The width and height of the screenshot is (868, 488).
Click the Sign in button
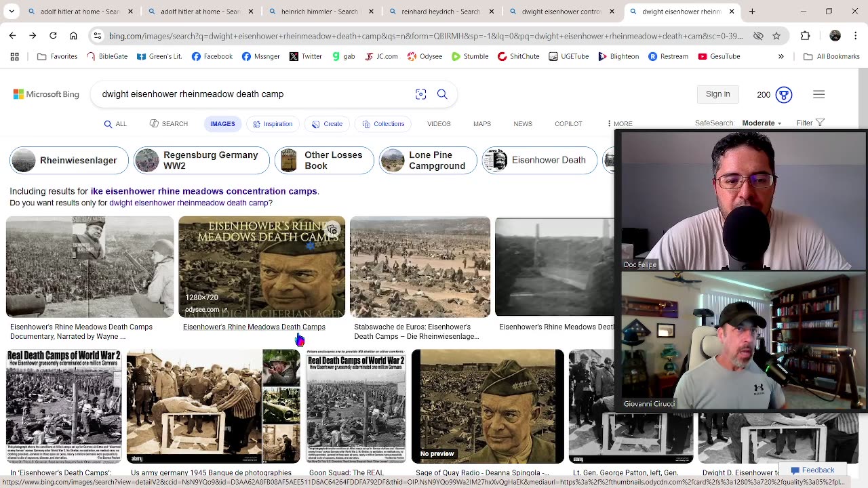coord(717,94)
